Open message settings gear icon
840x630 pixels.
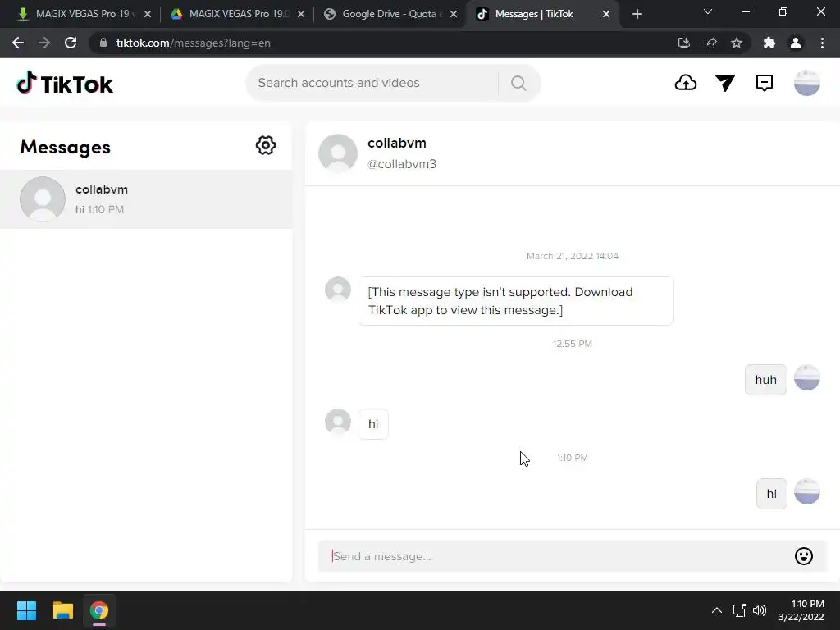pyautogui.click(x=266, y=145)
